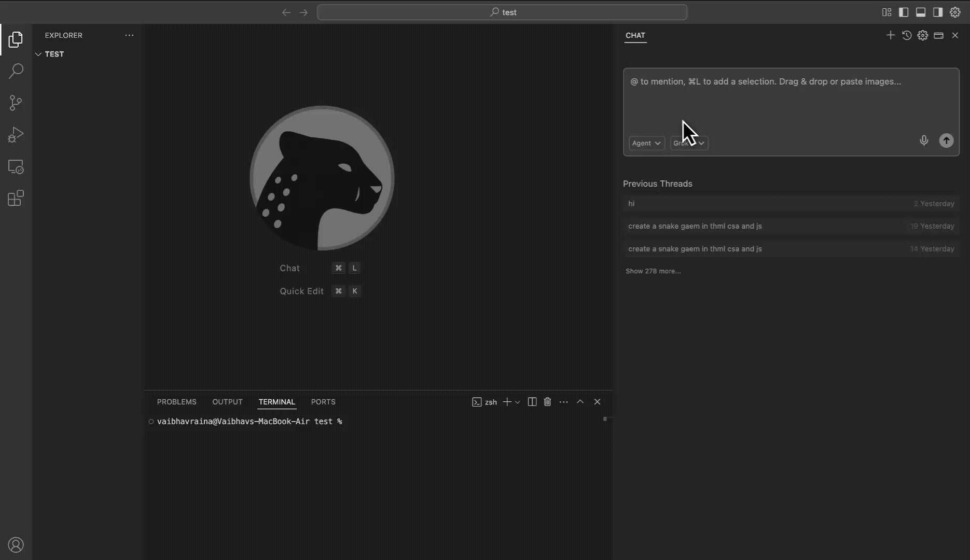Select the Search icon in activity bar
Image resolution: width=970 pixels, height=560 pixels.
[x=16, y=71]
